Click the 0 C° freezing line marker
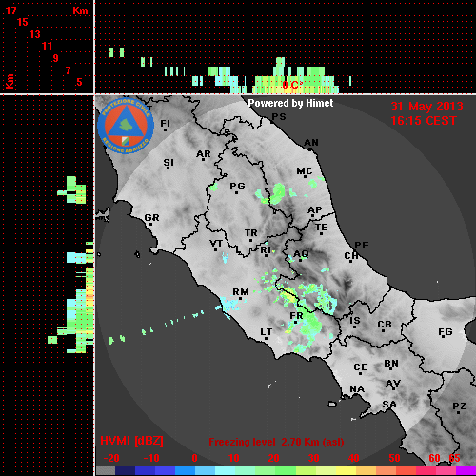476x476 pixels. tap(292, 85)
